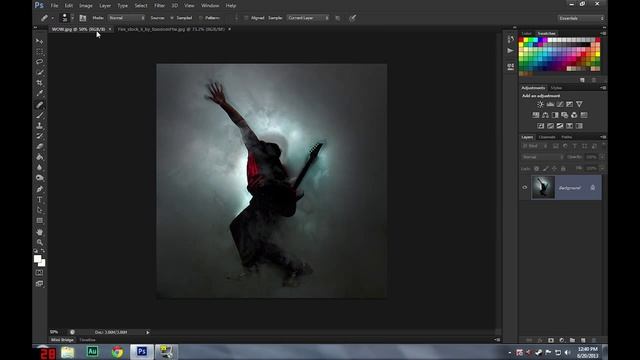The image size is (640, 360).
Task: Add a Color Balance adjustment
Action: point(545,115)
